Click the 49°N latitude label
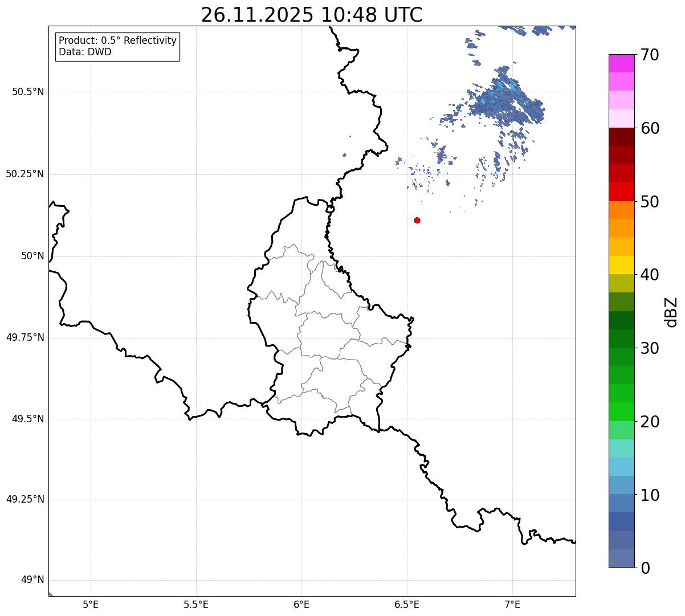Image resolution: width=685 pixels, height=616 pixels. [32, 580]
